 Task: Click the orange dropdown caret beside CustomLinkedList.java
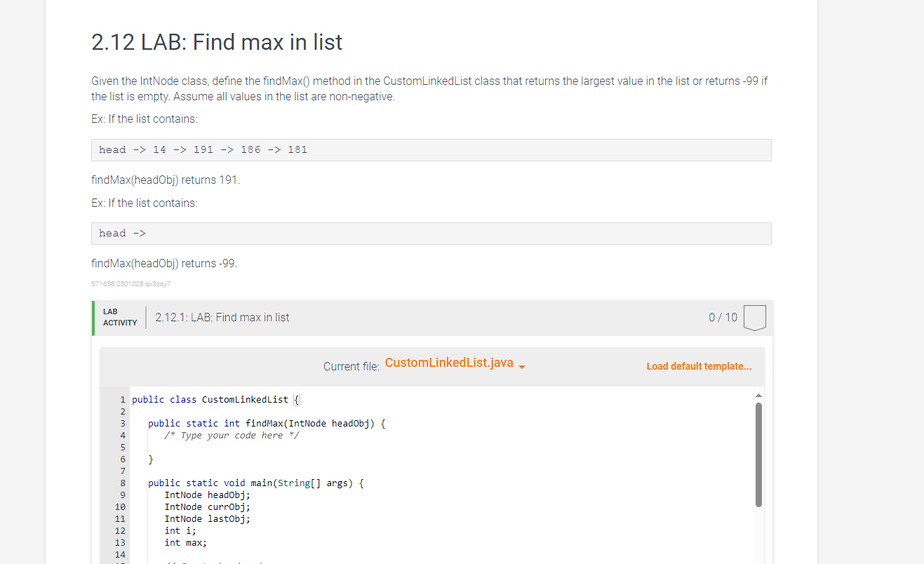coord(522,365)
